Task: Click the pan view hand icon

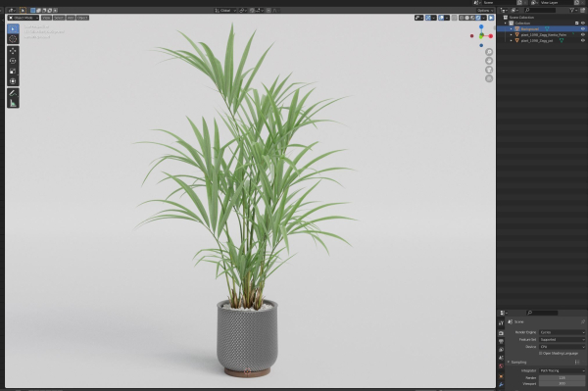Action: [x=489, y=61]
